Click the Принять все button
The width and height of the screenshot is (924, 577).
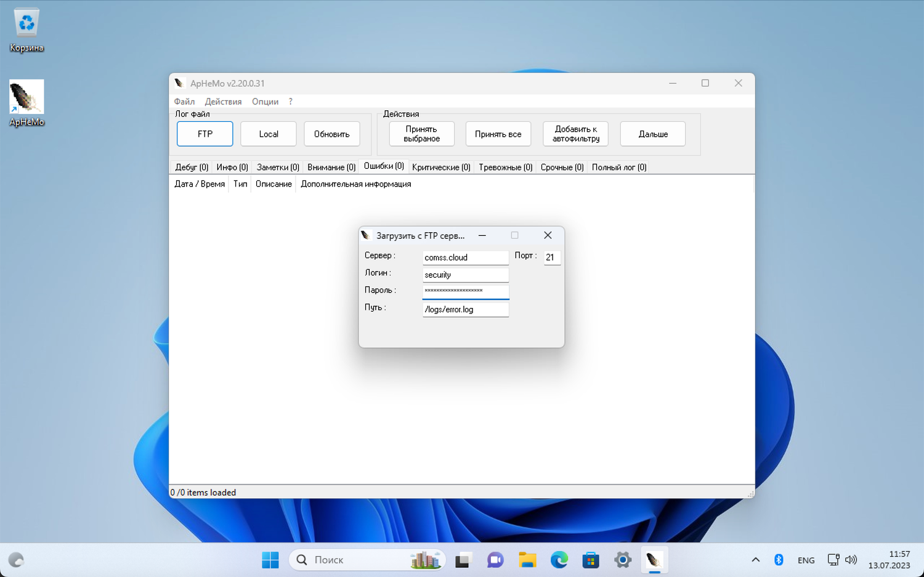pos(498,134)
